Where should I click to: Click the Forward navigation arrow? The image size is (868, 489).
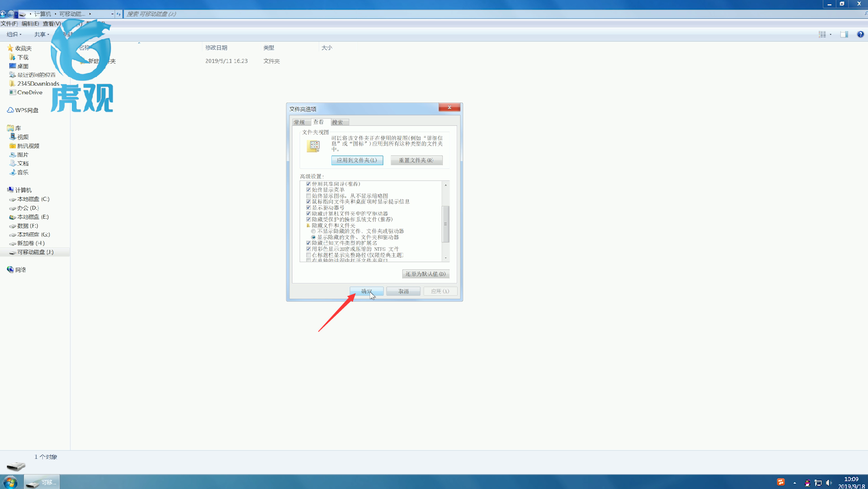pos(11,14)
